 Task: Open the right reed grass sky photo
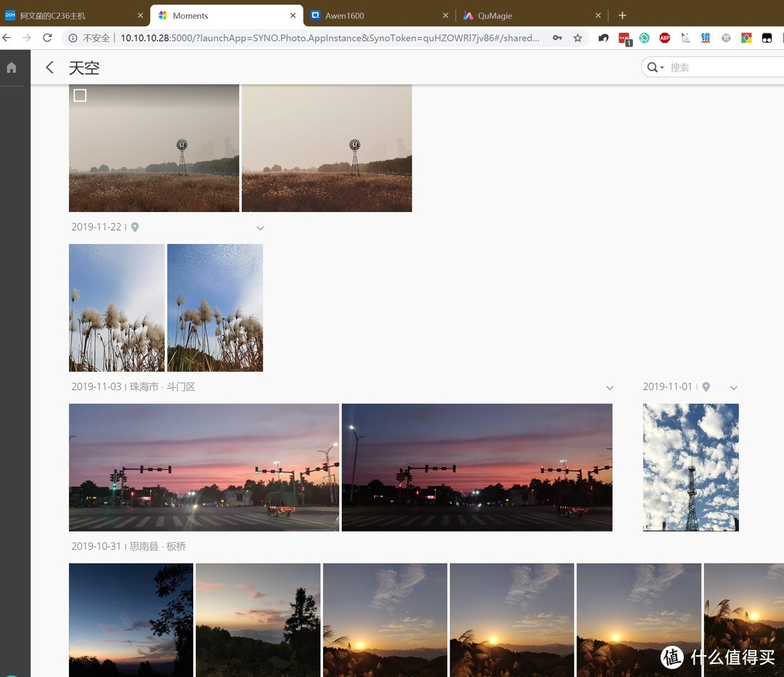[215, 308]
